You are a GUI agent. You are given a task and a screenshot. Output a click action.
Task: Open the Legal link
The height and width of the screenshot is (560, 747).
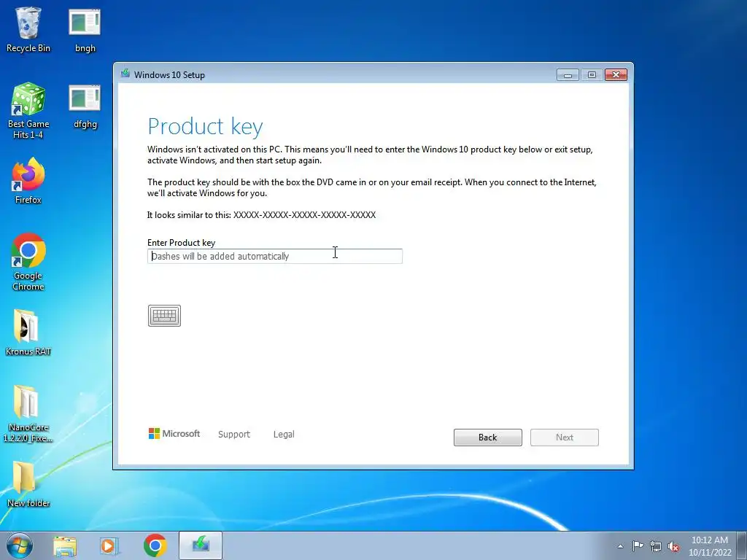tap(284, 435)
